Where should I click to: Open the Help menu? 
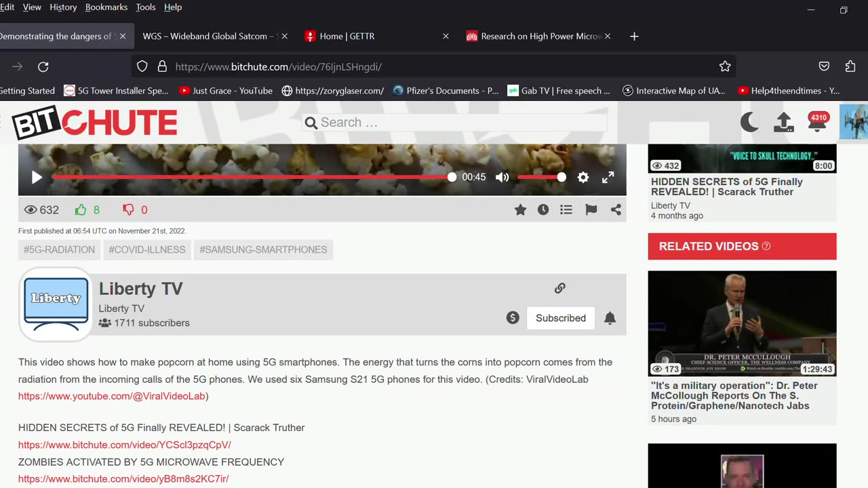[x=173, y=7]
